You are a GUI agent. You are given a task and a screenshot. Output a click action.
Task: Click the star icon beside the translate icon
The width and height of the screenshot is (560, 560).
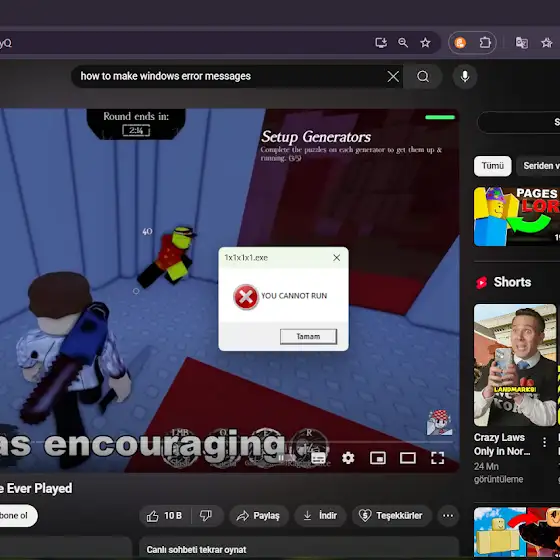click(x=546, y=43)
